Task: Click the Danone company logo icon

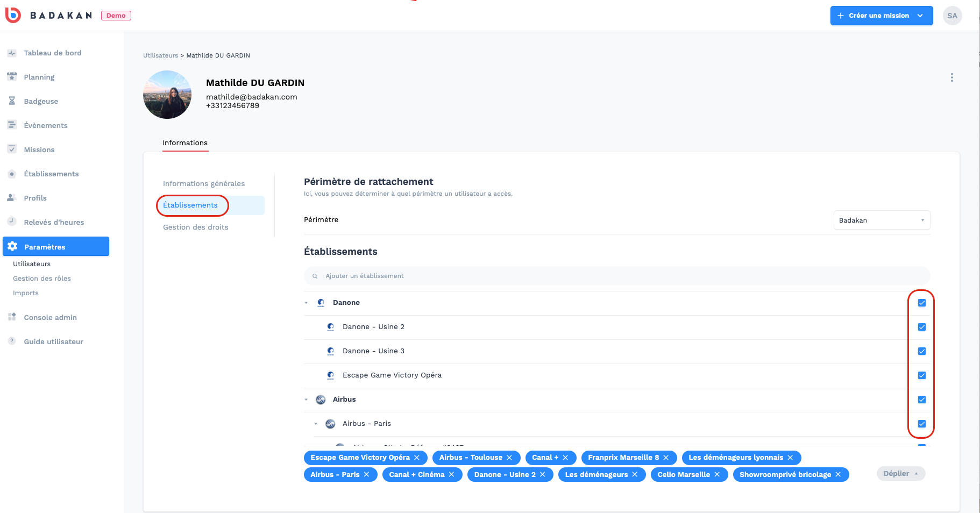Action: click(321, 303)
